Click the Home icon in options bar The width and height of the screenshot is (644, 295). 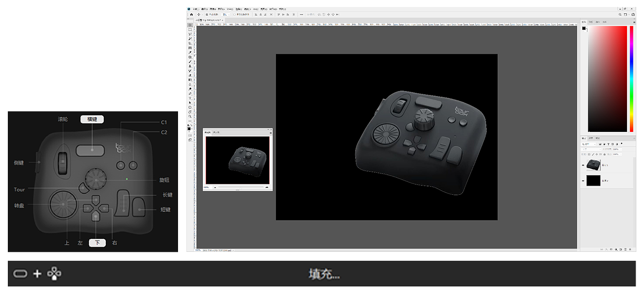point(191,15)
